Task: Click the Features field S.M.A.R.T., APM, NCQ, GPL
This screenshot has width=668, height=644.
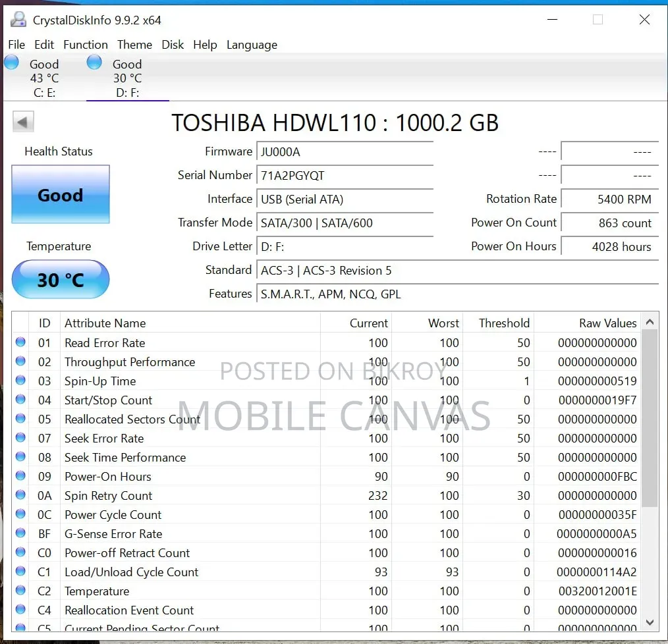Action: point(458,294)
